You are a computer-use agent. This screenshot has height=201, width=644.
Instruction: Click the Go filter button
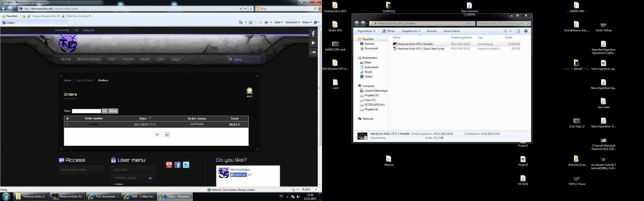105,111
